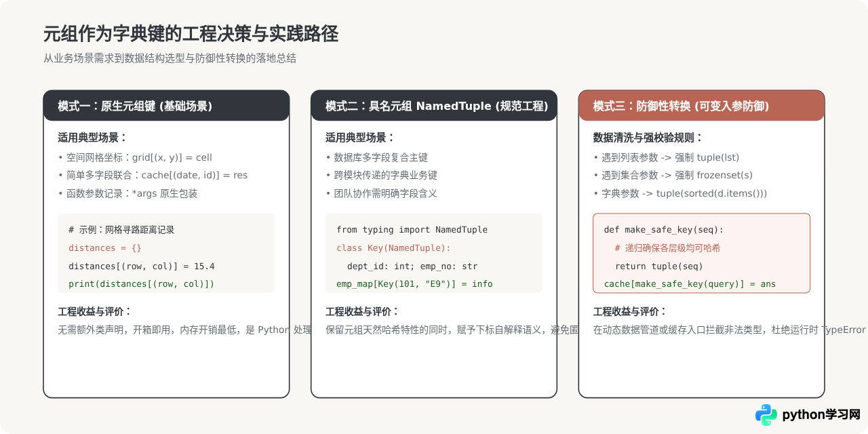868x434 pixels.
Task: Click bullet 空间网格坐标：grid[(x, y)] = cell
Action: tap(135, 157)
